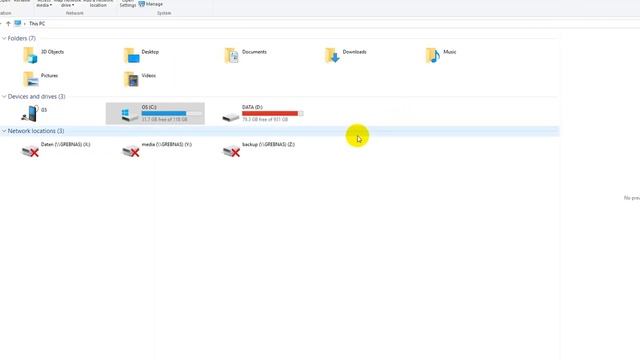
Task: Click Open Settings in the ribbon
Action: [x=128, y=4]
